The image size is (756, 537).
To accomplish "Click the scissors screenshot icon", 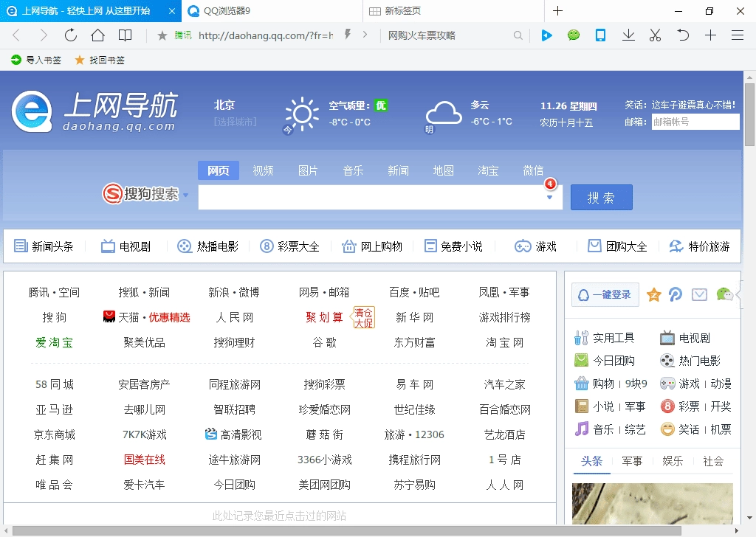I will pyautogui.click(x=656, y=35).
